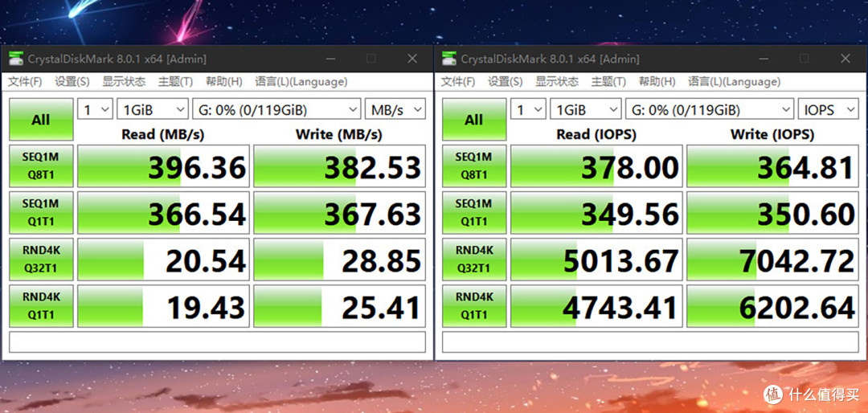This screenshot has width=868, height=413.
Task: Minimize the left CrystalDiskMark window
Action: pos(331,59)
